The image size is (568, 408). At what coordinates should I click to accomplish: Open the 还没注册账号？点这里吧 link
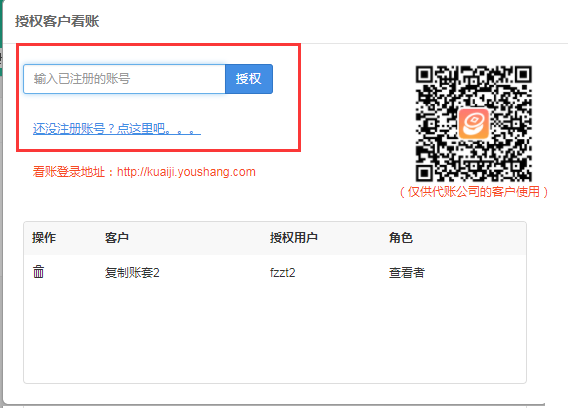(x=117, y=129)
